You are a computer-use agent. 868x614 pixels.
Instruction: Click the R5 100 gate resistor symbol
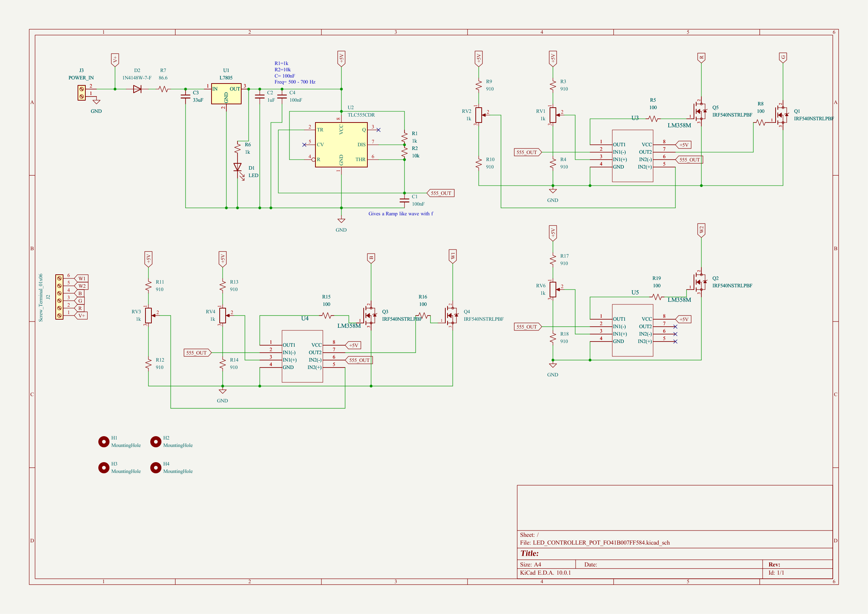tap(653, 119)
